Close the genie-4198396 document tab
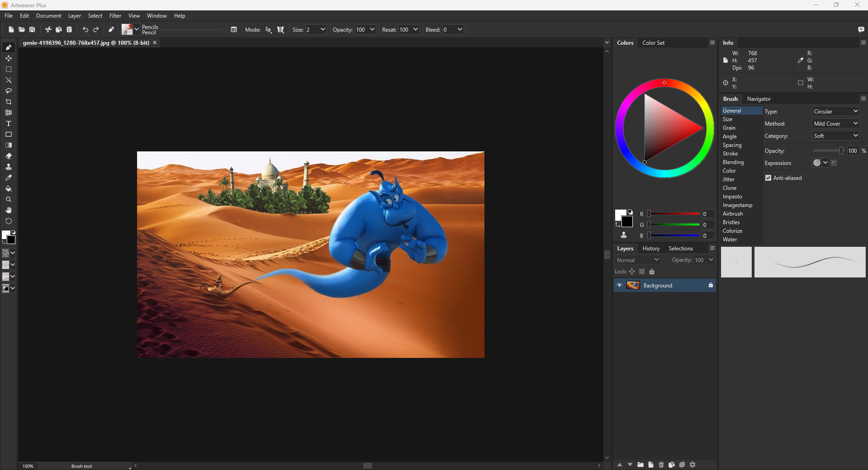This screenshot has height=470, width=868. [155, 42]
